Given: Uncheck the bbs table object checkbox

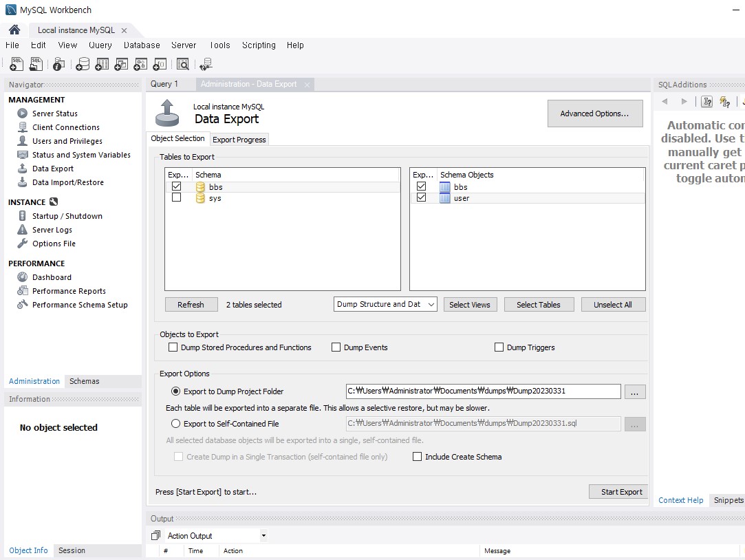Looking at the screenshot, I should click(x=421, y=186).
